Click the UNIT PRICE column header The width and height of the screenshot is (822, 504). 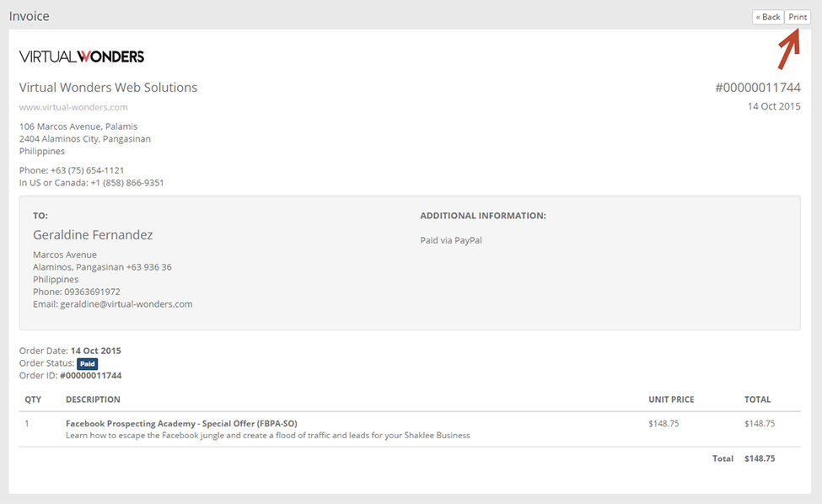tap(671, 399)
